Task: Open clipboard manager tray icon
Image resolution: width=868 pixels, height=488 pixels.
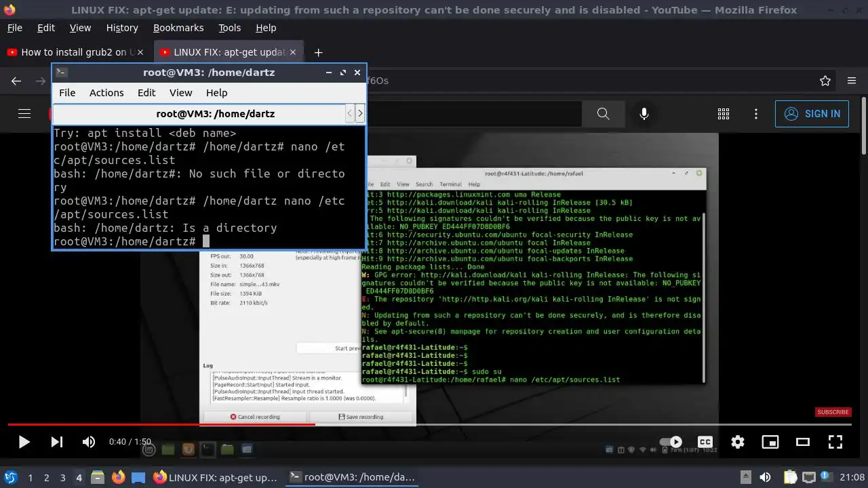Action: coord(790,478)
